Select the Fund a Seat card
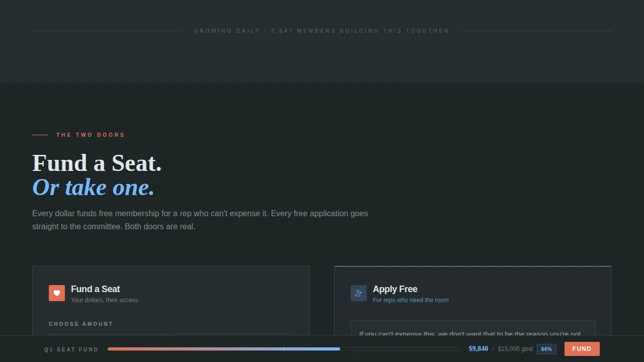Screen dimensions: 644x362 [x=171, y=302]
